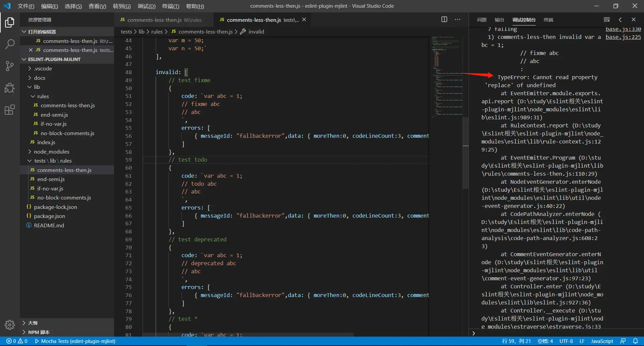Split the editor to the right
644x346 pixels.
click(x=444, y=19)
